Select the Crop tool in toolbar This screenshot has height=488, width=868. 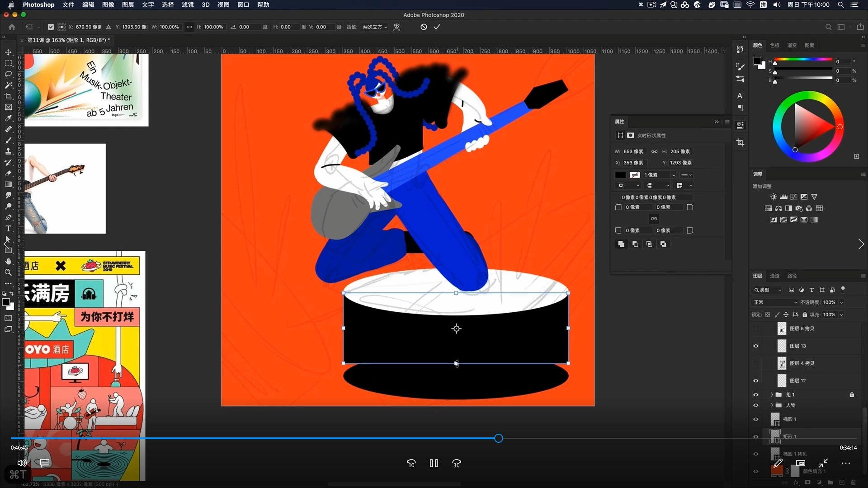click(x=8, y=96)
